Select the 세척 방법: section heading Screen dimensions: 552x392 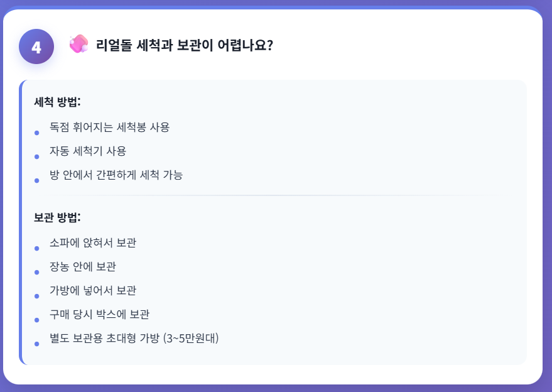[x=58, y=102]
